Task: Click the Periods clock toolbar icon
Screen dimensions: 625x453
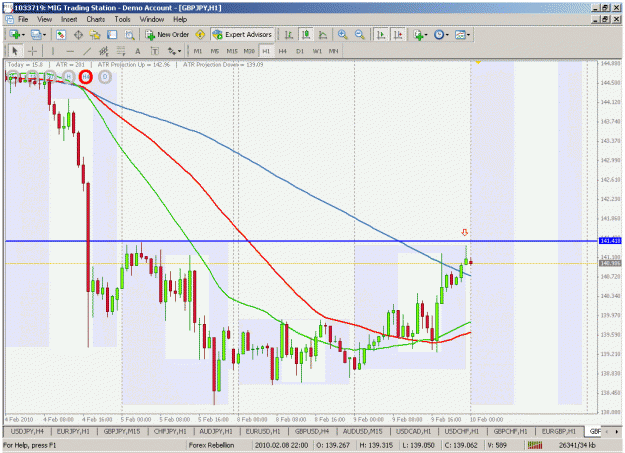Action: [x=438, y=35]
